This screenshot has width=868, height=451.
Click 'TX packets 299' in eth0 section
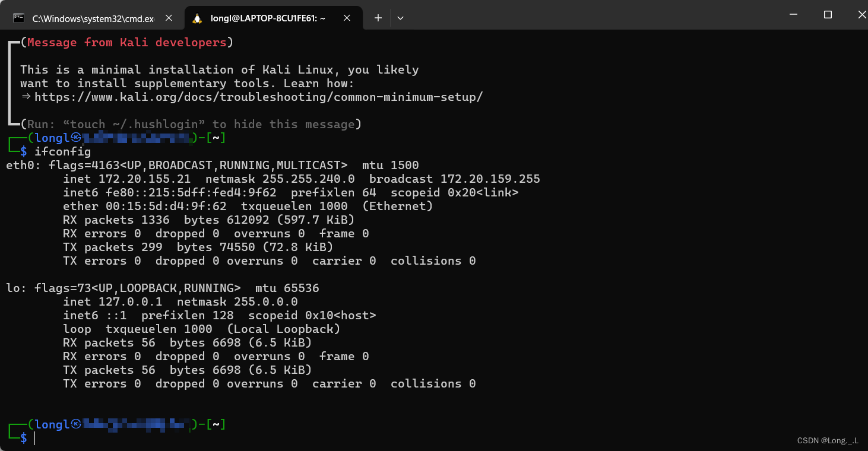point(113,247)
